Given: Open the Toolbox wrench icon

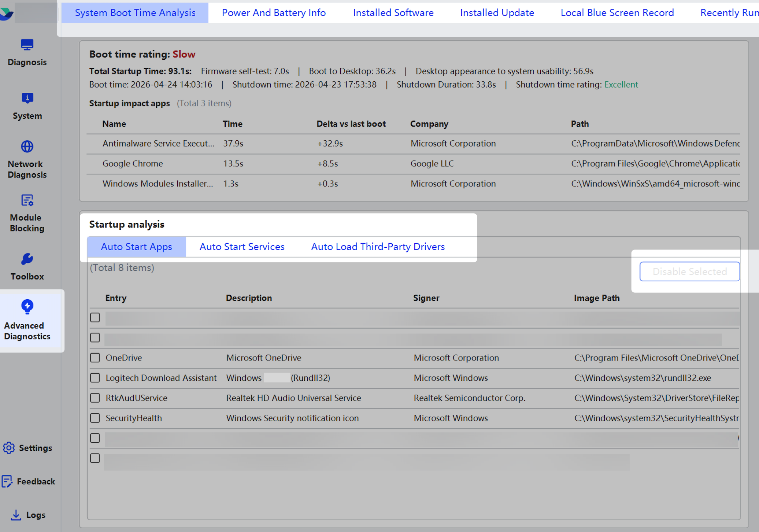Looking at the screenshot, I should 27,259.
